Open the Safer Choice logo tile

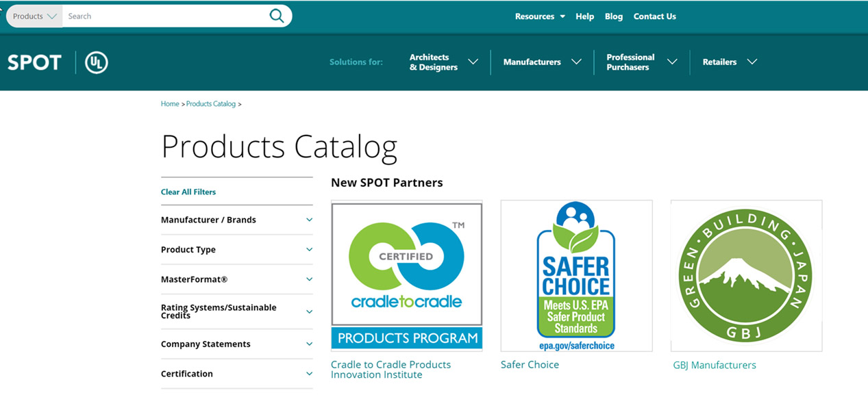coord(576,276)
